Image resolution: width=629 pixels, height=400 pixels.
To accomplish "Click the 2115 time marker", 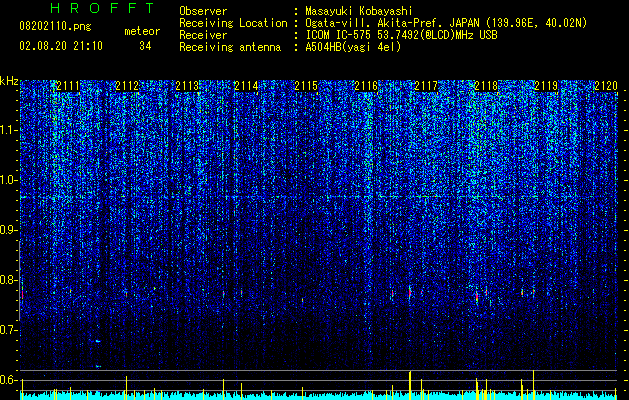I will [306, 86].
